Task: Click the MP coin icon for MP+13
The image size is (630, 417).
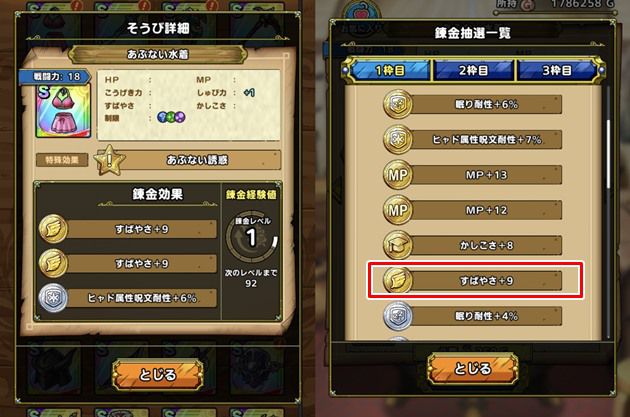Action: [x=398, y=175]
